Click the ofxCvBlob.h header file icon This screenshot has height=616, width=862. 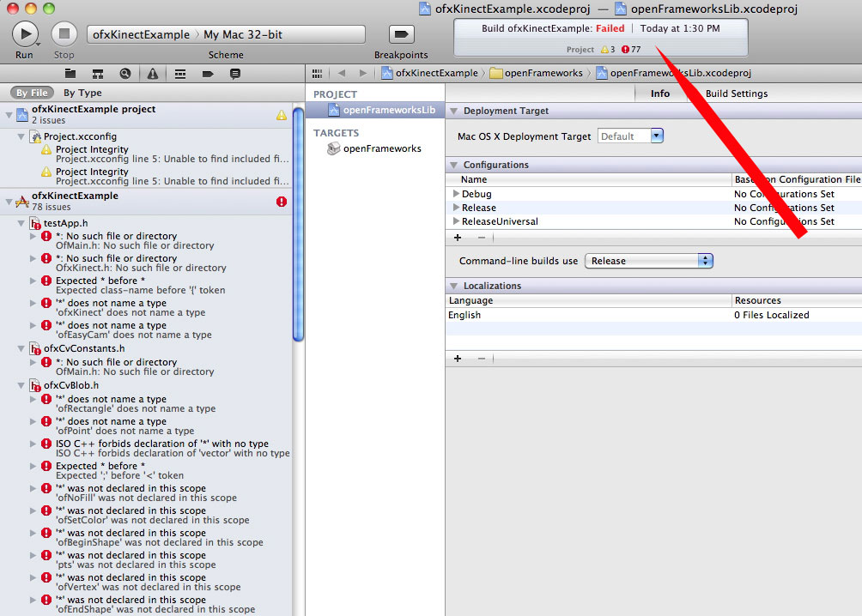(36, 385)
